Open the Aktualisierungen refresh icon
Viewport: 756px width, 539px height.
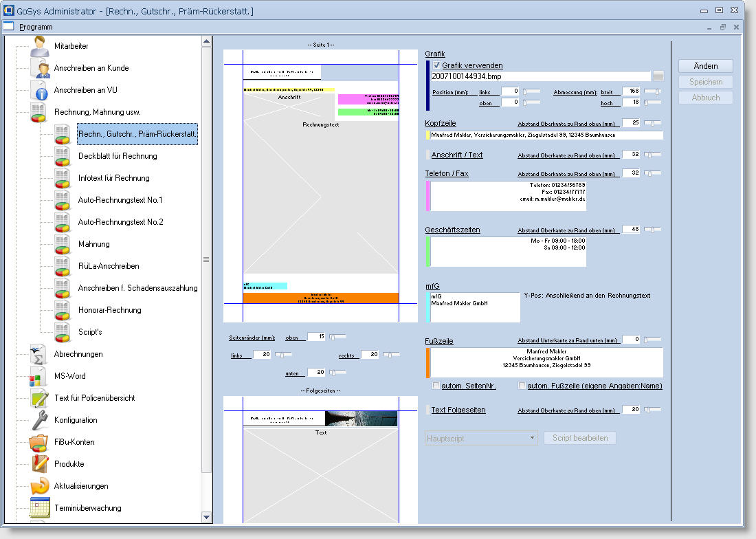39,486
